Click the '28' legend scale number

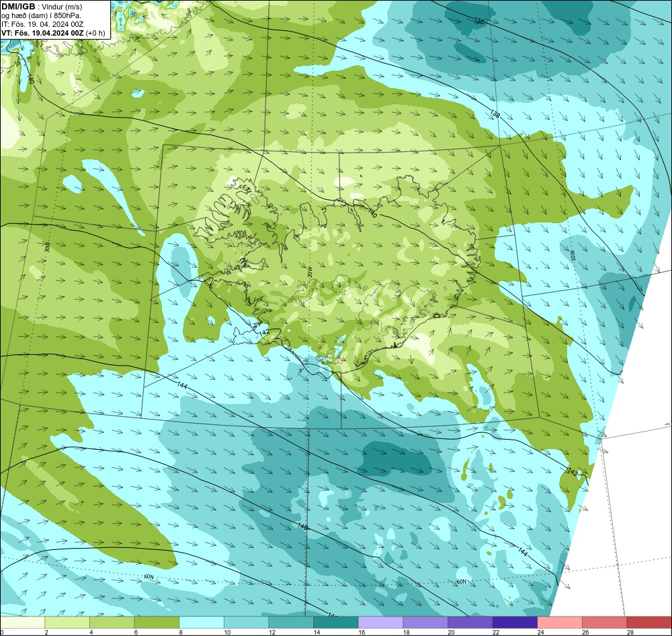[630, 632]
